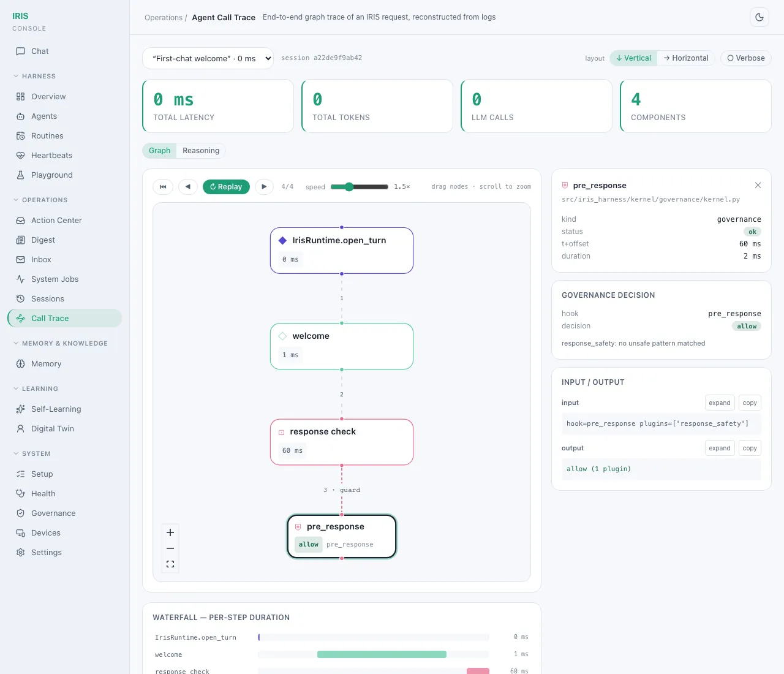Select Call Trace in sidebar
The height and width of the screenshot is (674, 784).
[x=65, y=319]
